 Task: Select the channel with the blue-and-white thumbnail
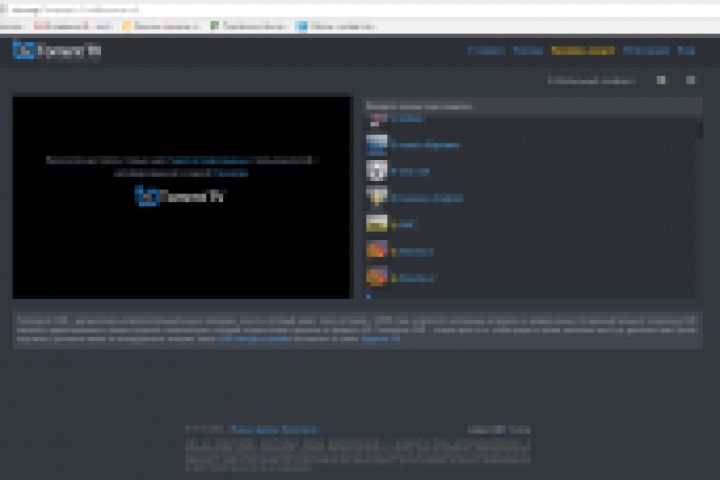tap(412, 145)
